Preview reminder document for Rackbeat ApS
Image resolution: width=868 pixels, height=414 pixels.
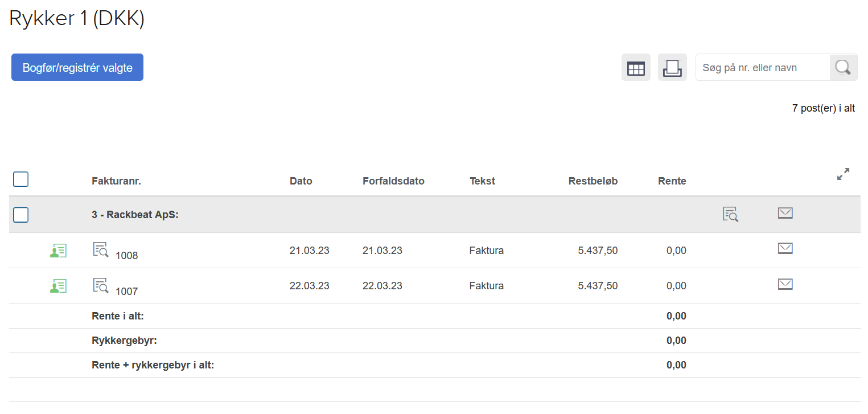(730, 214)
